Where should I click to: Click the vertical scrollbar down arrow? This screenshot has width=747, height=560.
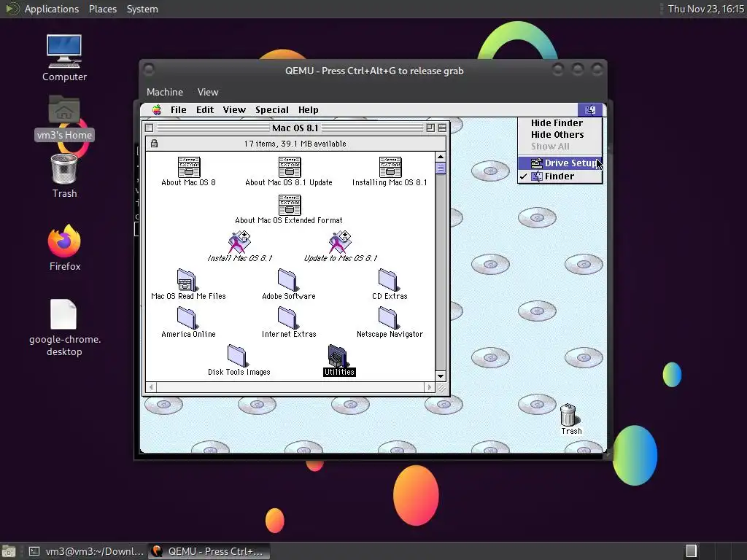pos(440,376)
